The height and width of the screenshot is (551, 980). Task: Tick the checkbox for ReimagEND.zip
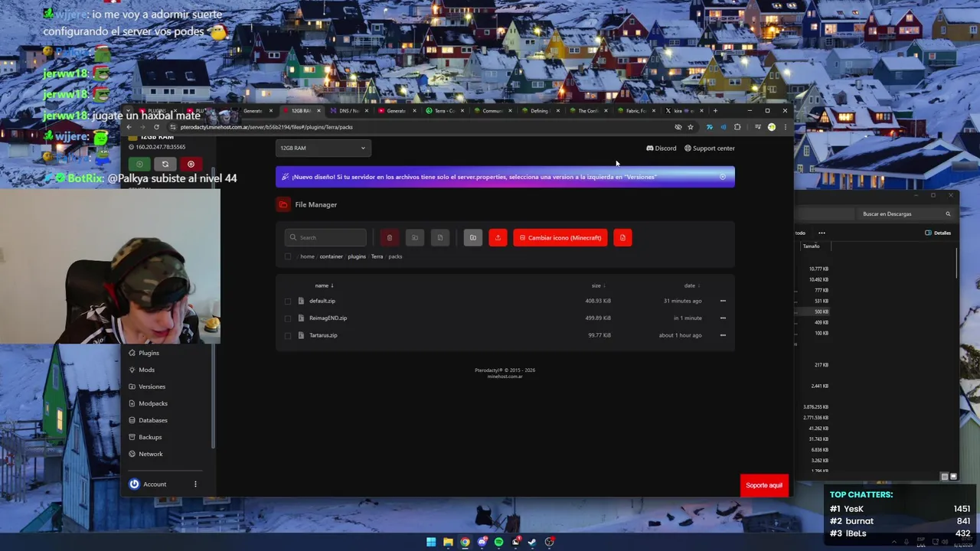tap(288, 318)
